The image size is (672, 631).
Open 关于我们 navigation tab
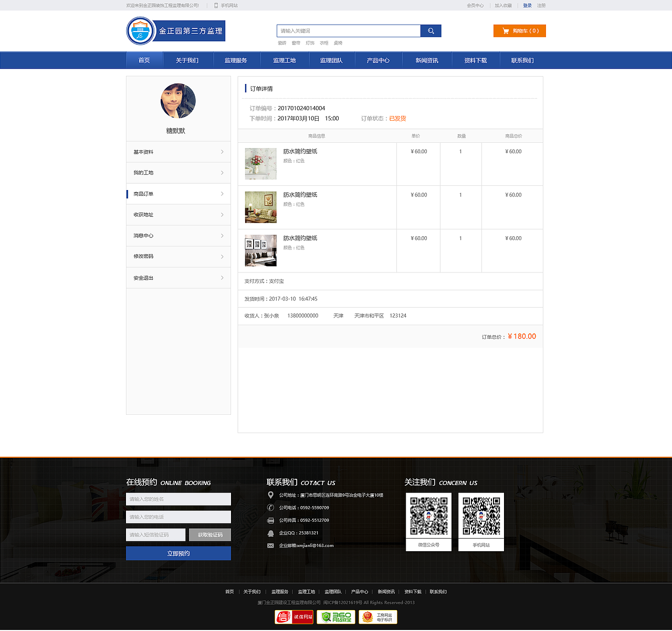pos(187,60)
